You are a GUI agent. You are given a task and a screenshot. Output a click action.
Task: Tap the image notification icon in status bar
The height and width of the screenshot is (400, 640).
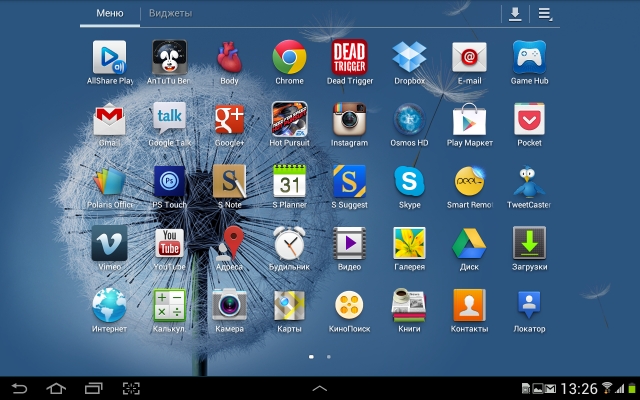click(x=538, y=388)
